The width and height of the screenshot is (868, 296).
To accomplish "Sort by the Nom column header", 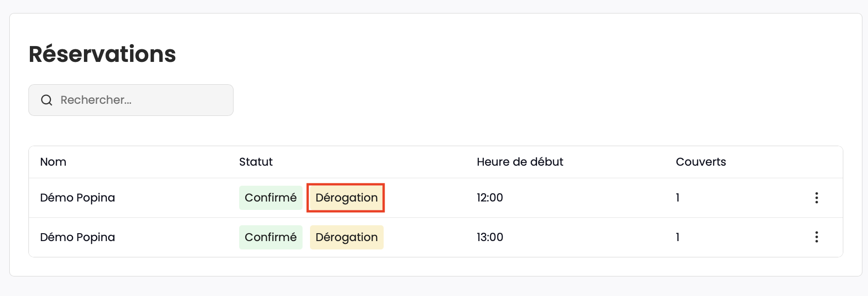I will 53,162.
